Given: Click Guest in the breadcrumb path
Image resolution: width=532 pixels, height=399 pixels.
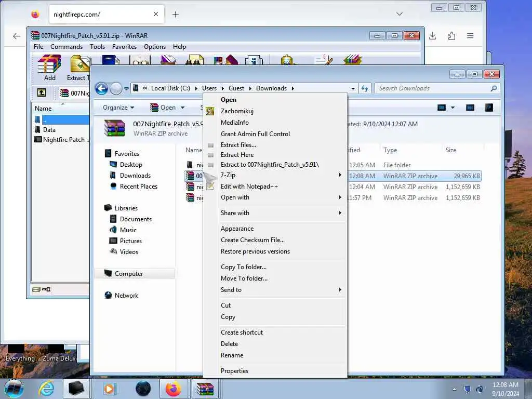Looking at the screenshot, I should point(236,88).
